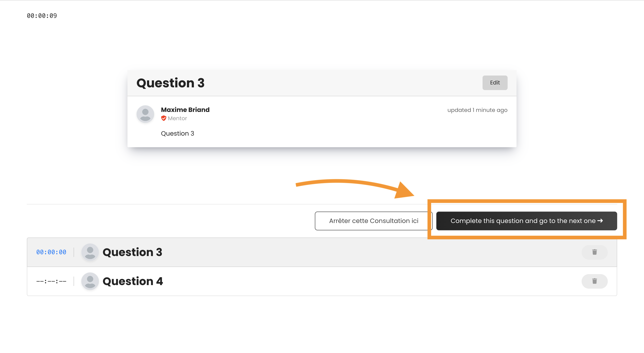Click Maxime Briand's avatar in question card
The width and height of the screenshot is (644, 353).
click(145, 114)
